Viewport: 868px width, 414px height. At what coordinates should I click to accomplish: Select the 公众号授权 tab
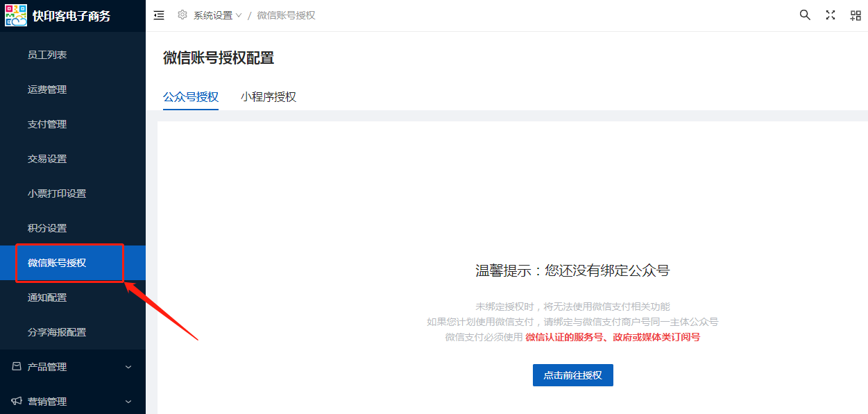point(191,97)
